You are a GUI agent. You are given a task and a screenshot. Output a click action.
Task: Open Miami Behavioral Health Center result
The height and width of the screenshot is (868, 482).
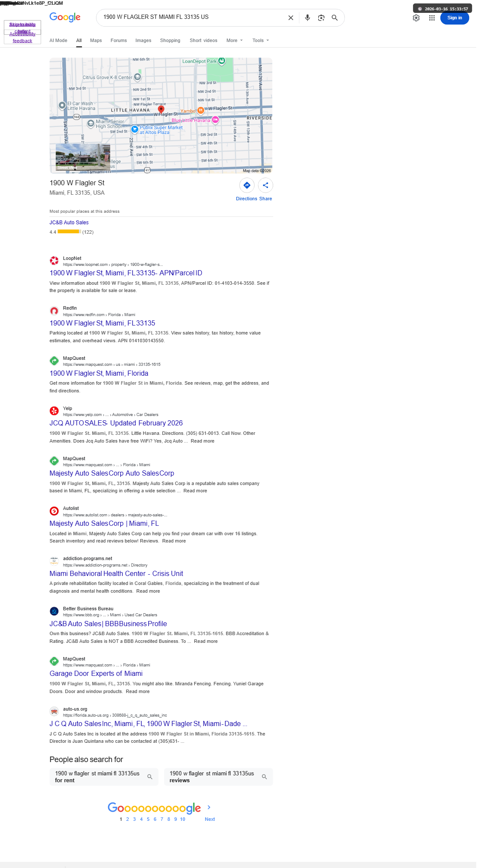pos(116,573)
